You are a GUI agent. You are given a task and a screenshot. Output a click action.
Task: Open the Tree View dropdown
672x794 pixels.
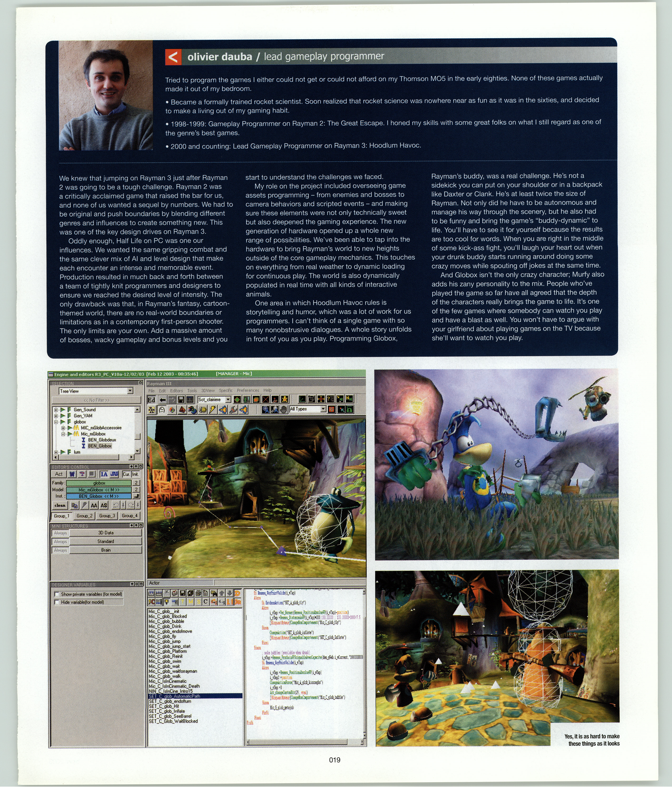click(130, 391)
